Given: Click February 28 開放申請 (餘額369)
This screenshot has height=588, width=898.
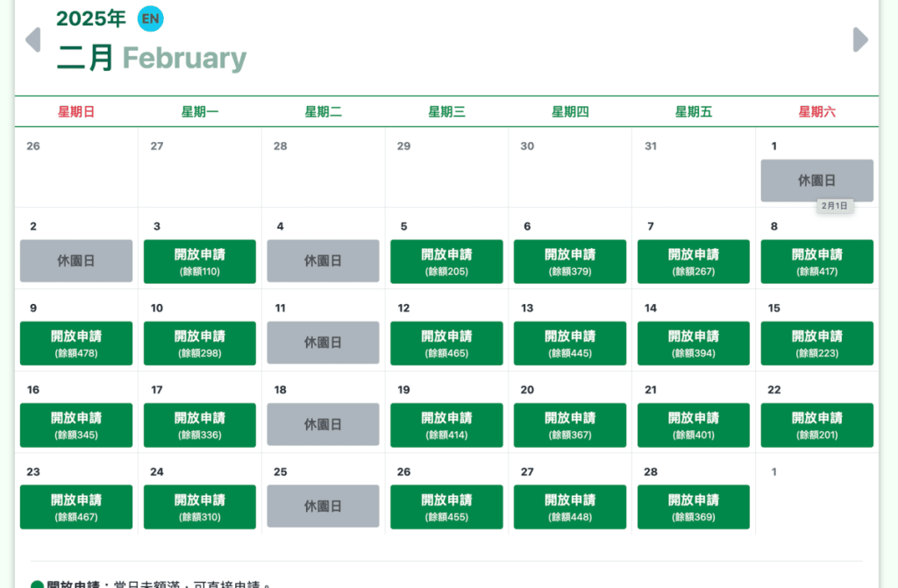Looking at the screenshot, I should pos(694,507).
